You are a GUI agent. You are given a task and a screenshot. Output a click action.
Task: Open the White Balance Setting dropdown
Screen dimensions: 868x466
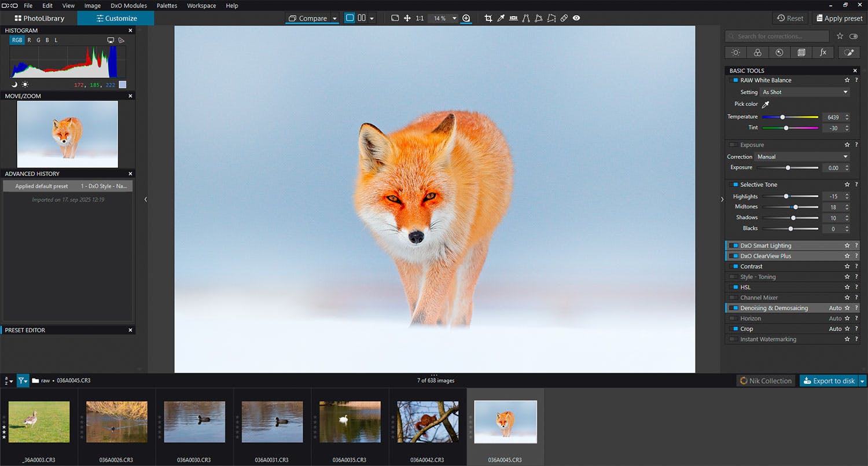[x=804, y=92]
